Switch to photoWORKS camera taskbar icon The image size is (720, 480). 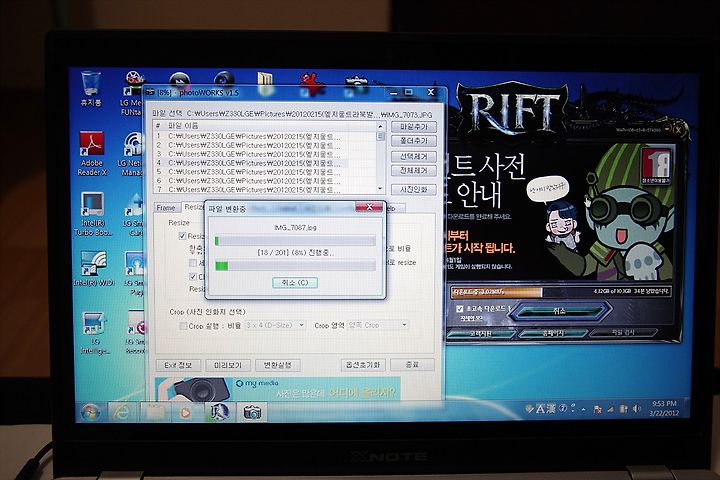[x=252, y=412]
